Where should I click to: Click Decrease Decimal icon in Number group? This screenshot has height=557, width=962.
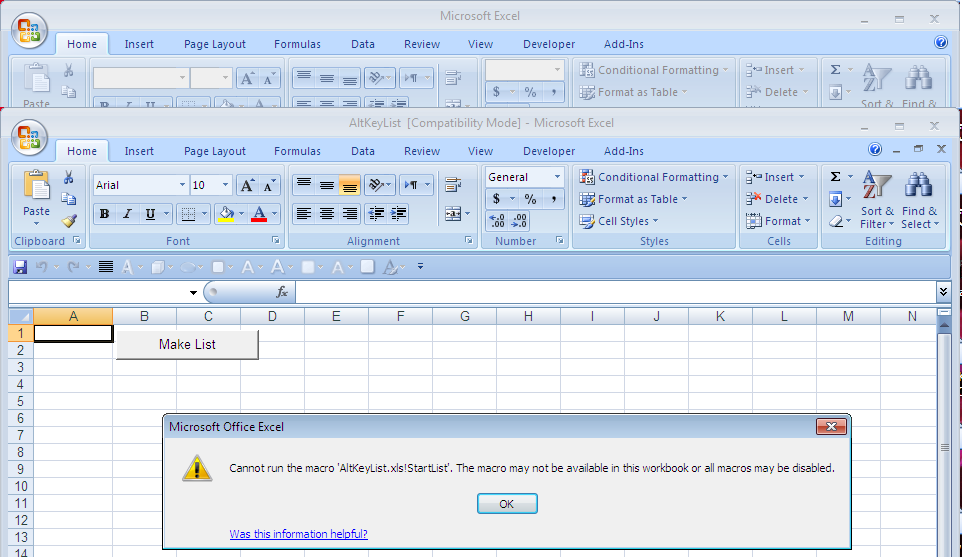(x=519, y=221)
